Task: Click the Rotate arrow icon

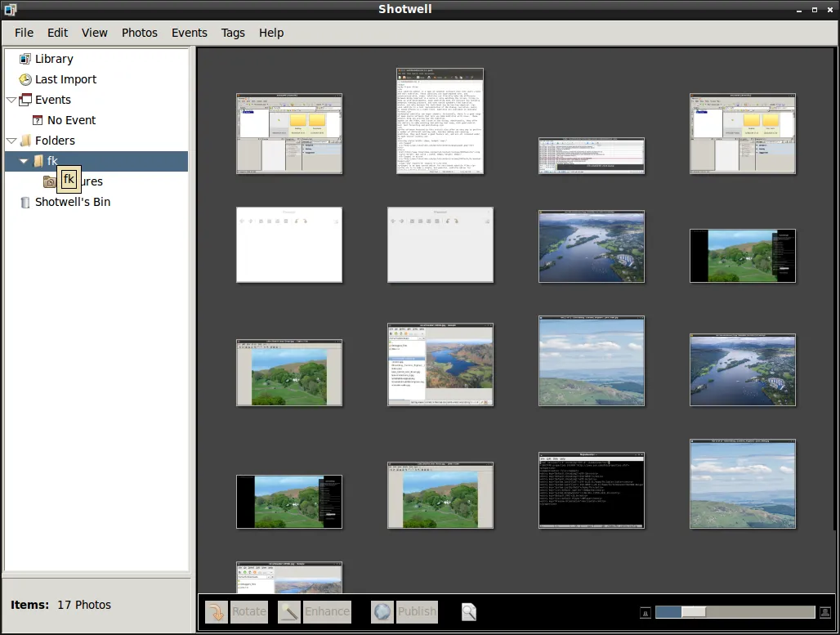Action: pyautogui.click(x=217, y=611)
